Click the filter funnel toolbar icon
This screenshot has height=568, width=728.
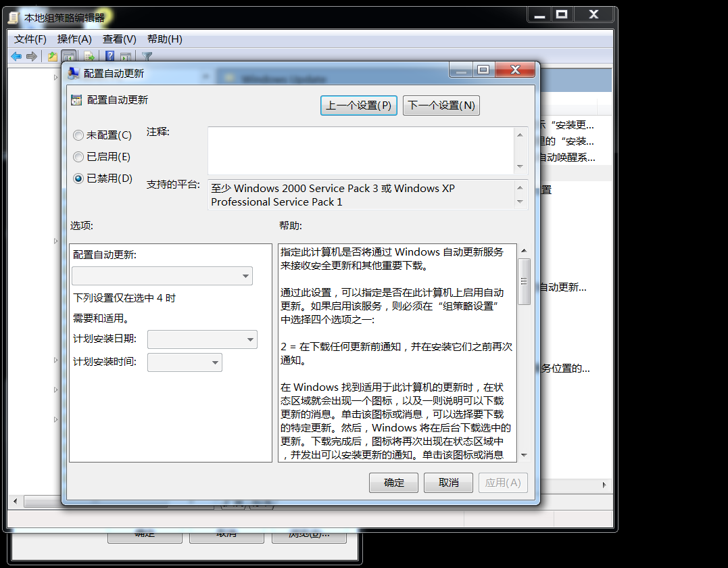click(147, 57)
